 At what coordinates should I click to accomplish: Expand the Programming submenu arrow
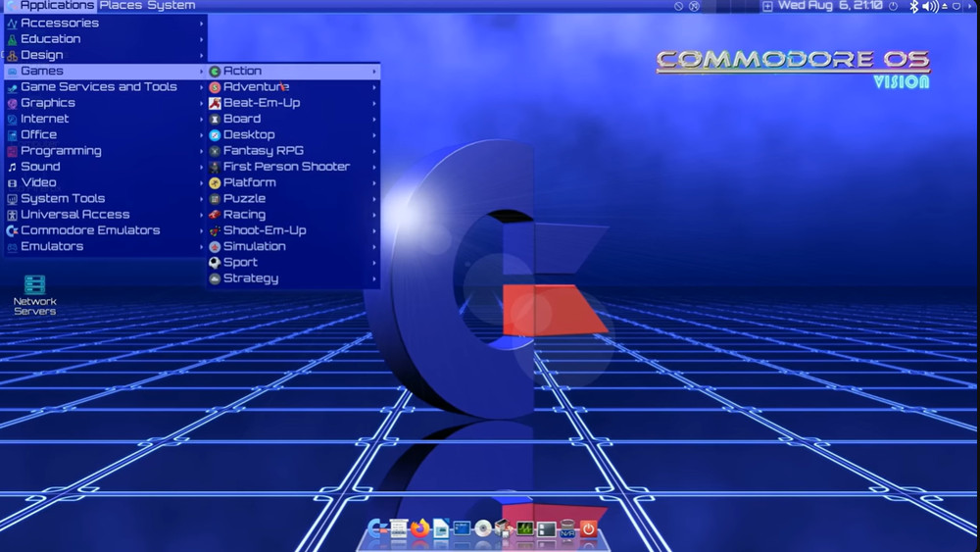pos(201,151)
